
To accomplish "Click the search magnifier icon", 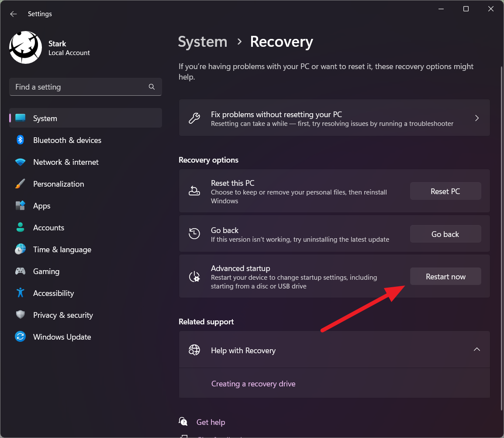I will (x=152, y=87).
